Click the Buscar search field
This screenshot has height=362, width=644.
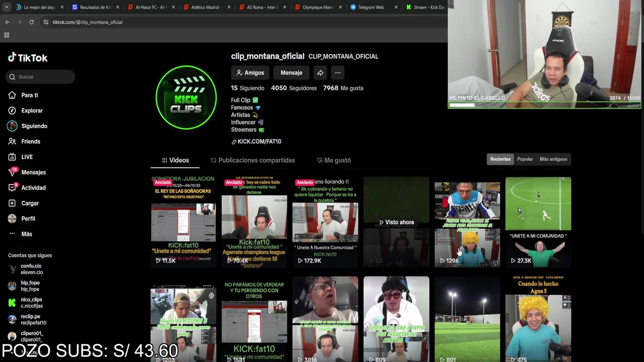point(41,77)
